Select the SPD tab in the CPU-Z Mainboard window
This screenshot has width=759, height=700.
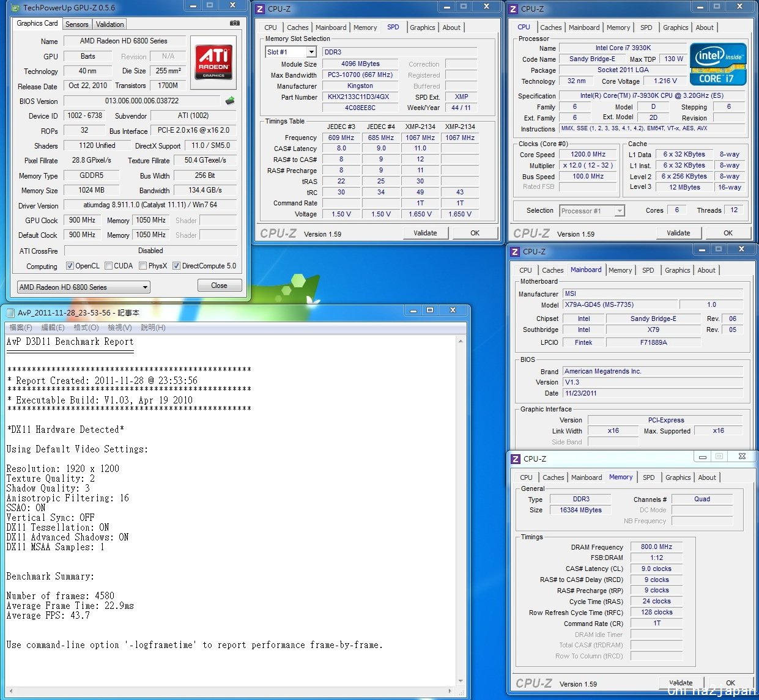click(x=648, y=270)
